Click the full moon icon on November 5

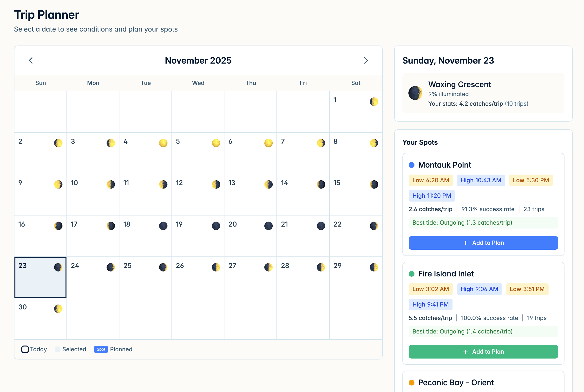[x=216, y=143]
